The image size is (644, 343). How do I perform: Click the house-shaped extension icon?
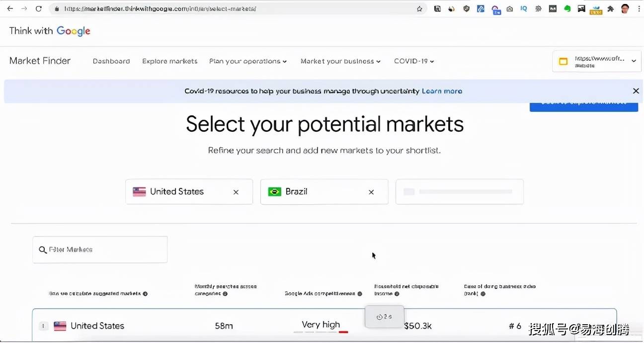point(509,8)
